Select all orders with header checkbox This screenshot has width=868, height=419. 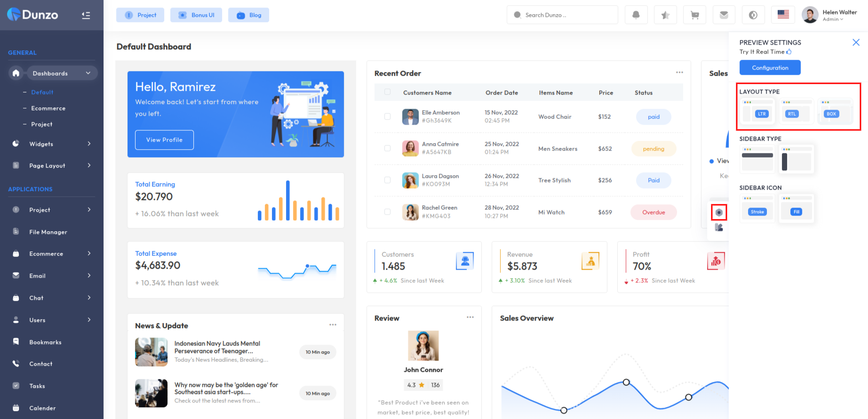point(387,92)
